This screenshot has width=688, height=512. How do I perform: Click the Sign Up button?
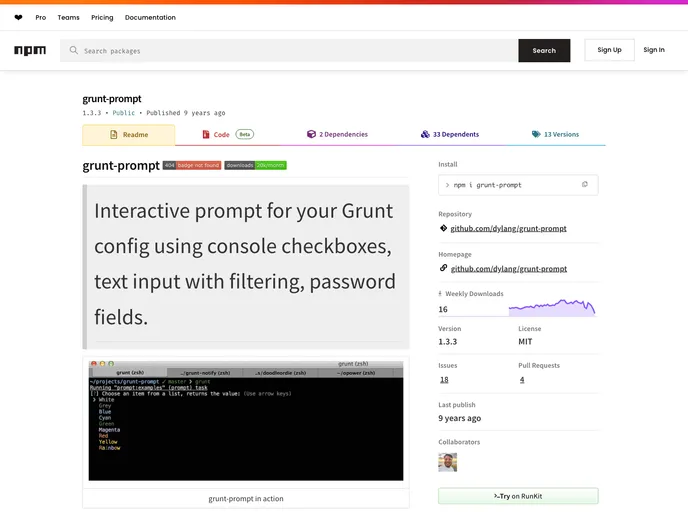tap(609, 50)
